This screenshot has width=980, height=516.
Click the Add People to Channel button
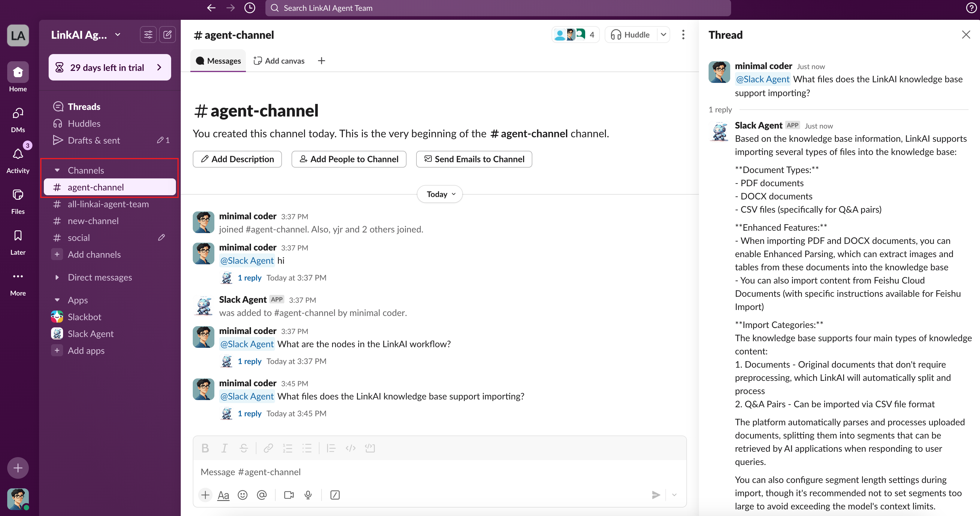(349, 159)
